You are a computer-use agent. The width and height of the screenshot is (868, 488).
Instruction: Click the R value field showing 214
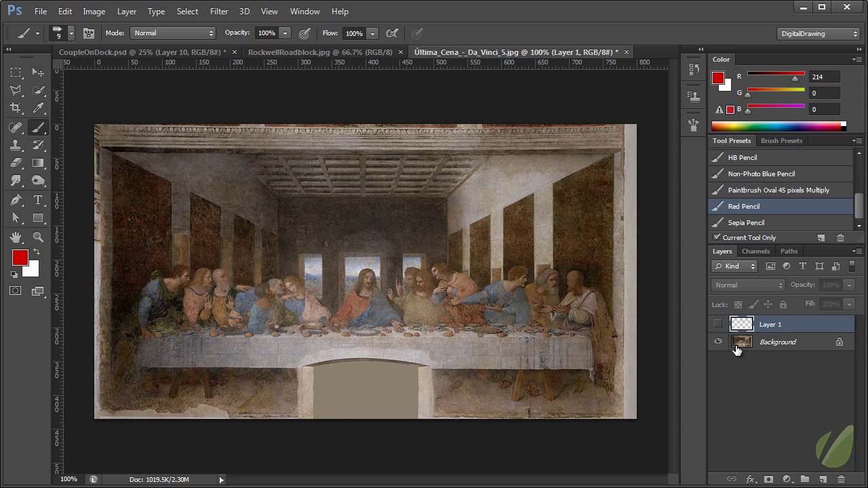pos(825,77)
